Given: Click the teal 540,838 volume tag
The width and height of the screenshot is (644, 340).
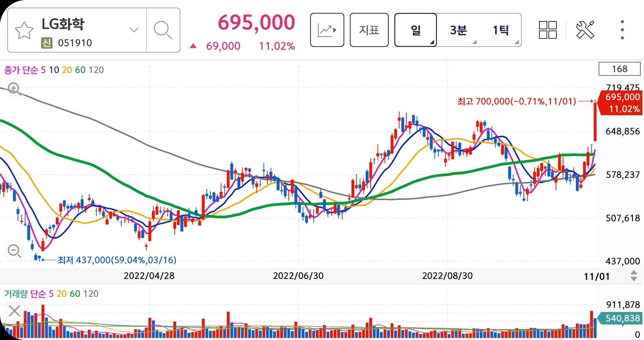Looking at the screenshot, I should [620, 318].
